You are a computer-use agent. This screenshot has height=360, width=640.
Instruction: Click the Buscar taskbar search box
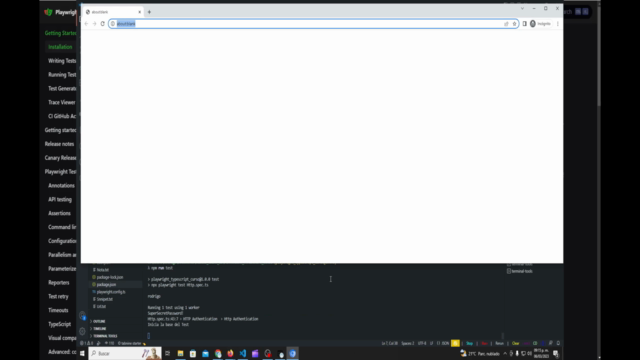125,354
